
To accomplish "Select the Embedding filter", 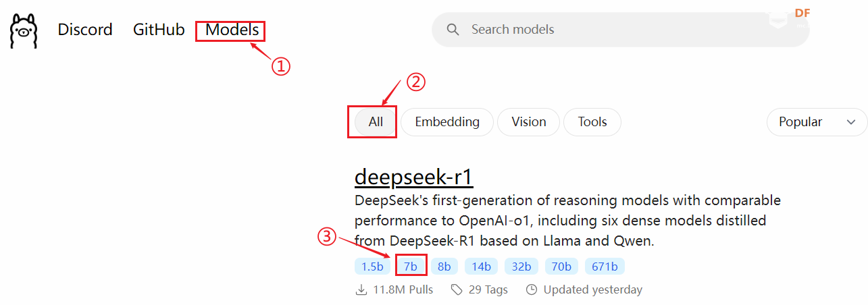I will 447,122.
